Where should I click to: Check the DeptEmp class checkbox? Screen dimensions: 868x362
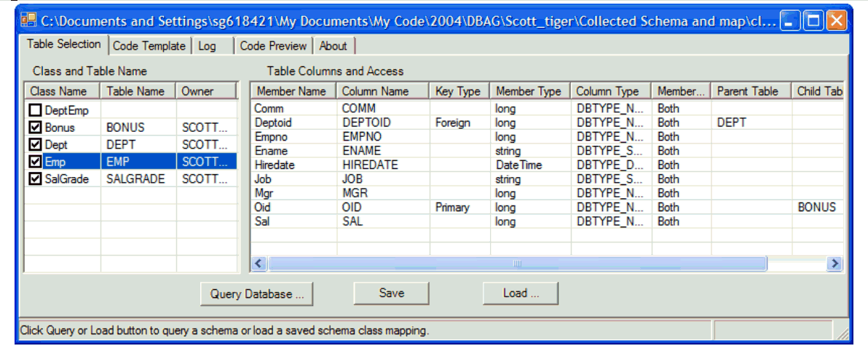(x=35, y=110)
